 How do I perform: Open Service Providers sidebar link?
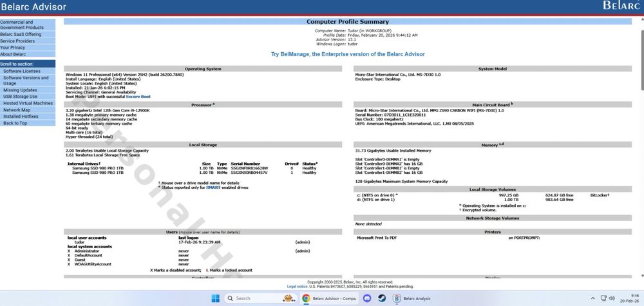coord(28,41)
